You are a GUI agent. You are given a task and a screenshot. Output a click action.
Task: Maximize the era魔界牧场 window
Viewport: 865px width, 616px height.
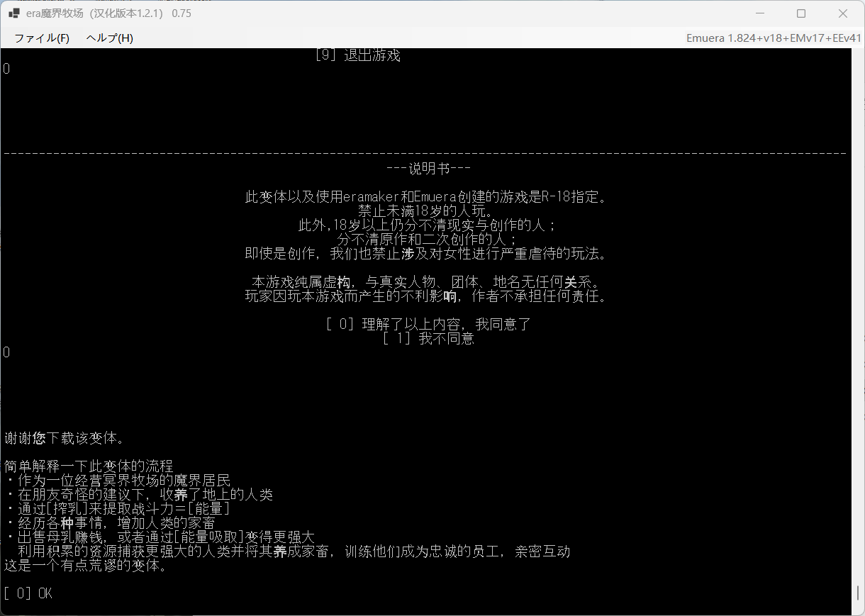[x=801, y=13]
